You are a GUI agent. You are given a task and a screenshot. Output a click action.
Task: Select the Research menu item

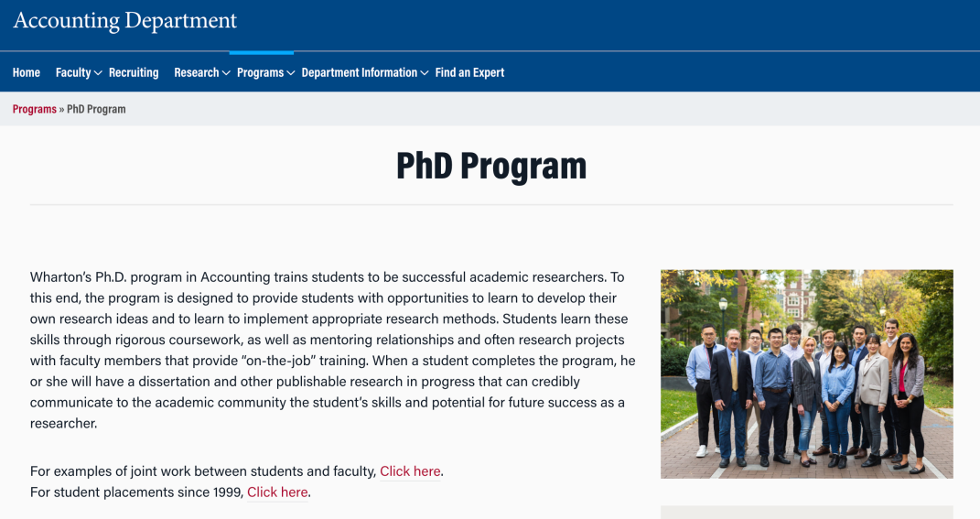pyautogui.click(x=196, y=72)
